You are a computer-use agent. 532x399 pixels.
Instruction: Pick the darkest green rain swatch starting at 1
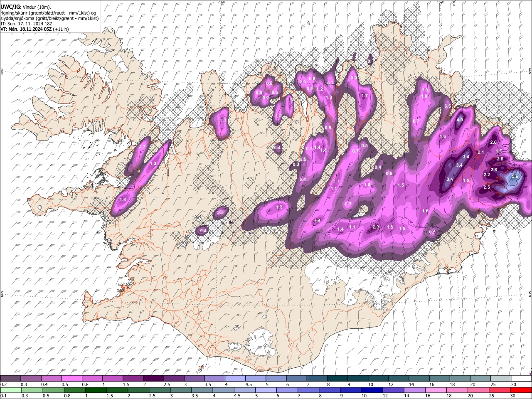(96, 390)
